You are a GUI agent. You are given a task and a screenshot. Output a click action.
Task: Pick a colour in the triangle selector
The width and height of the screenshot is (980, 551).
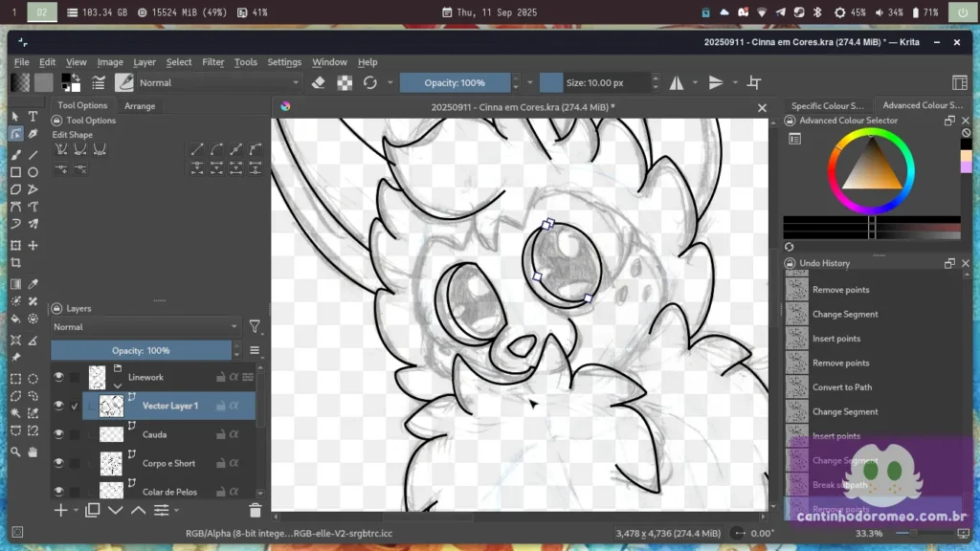click(x=872, y=168)
